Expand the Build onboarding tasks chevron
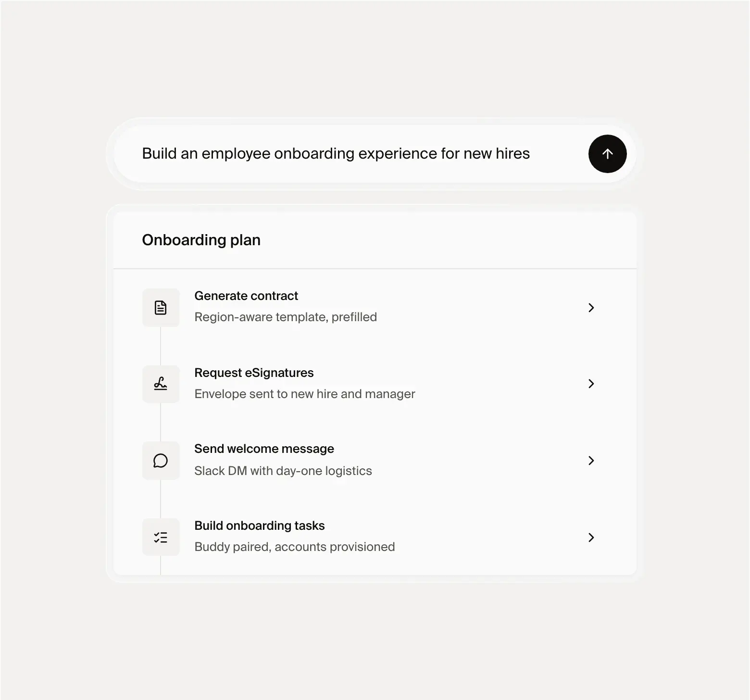 coord(591,537)
